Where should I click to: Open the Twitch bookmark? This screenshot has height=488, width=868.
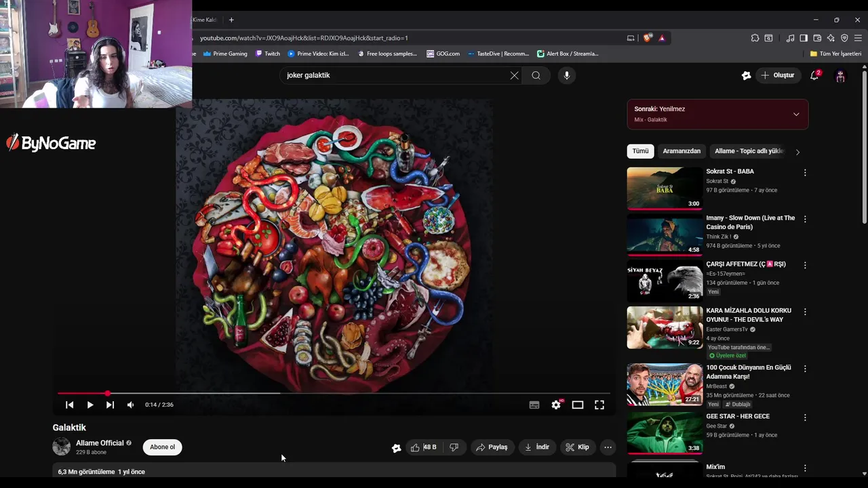[x=268, y=54]
